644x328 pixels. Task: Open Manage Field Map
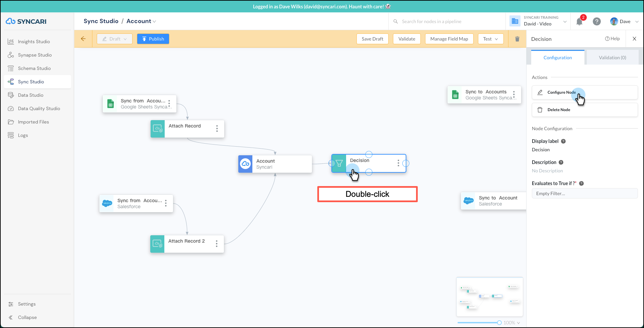[449, 39]
